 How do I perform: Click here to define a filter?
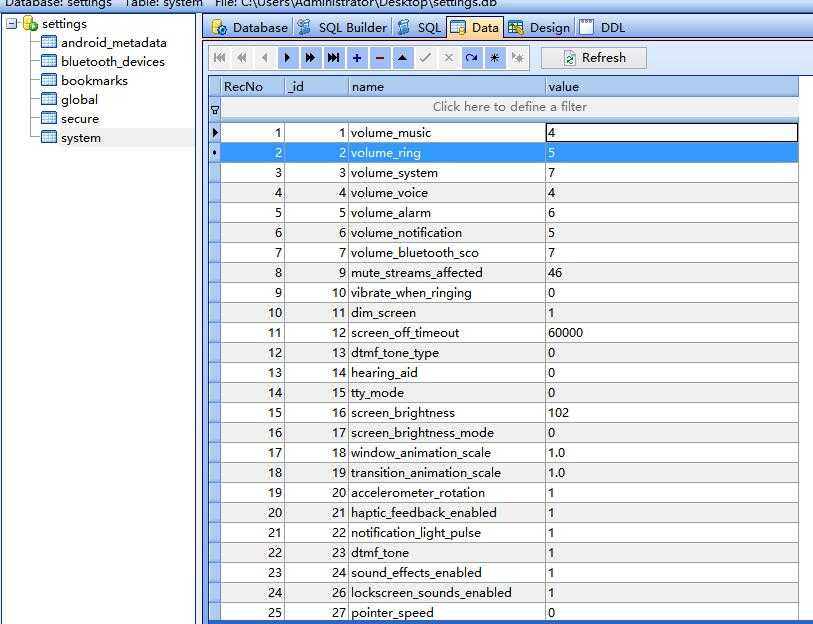(x=510, y=107)
